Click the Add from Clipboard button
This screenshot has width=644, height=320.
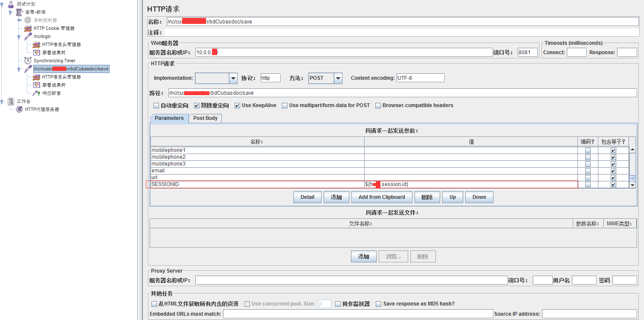pyautogui.click(x=382, y=197)
